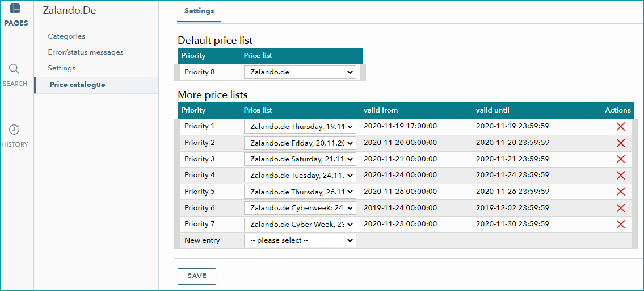Open Categories in the sidebar
644x291 pixels.
click(66, 36)
